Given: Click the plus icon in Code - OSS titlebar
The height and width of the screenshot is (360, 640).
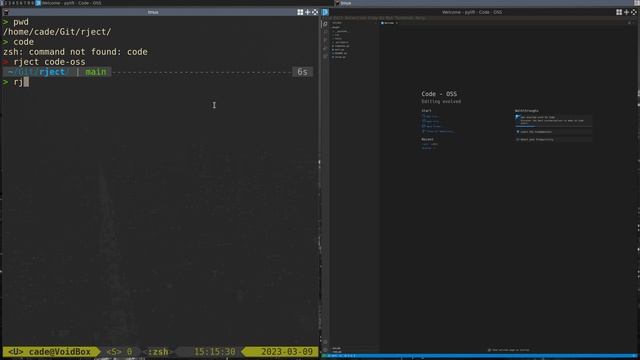Looking at the screenshot, I should pos(626,12).
